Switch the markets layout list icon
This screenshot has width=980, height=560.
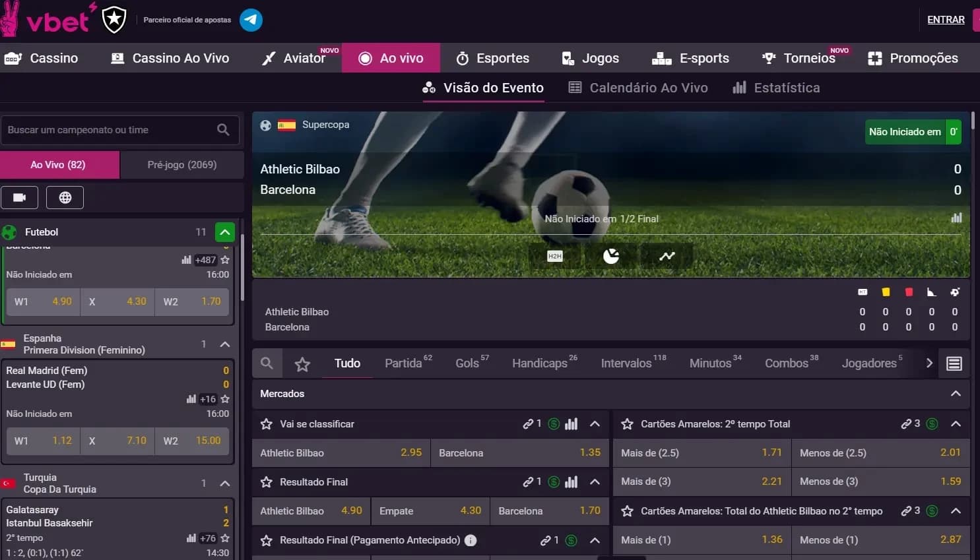[x=954, y=363]
